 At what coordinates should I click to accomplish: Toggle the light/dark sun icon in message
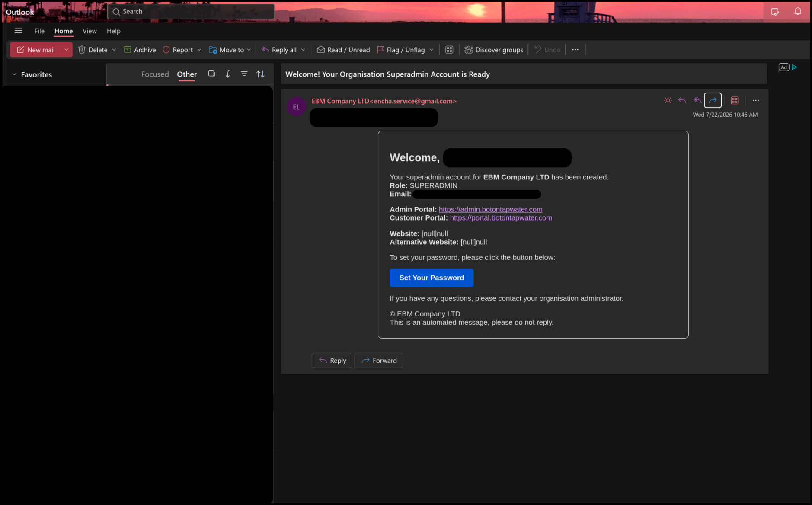(668, 100)
